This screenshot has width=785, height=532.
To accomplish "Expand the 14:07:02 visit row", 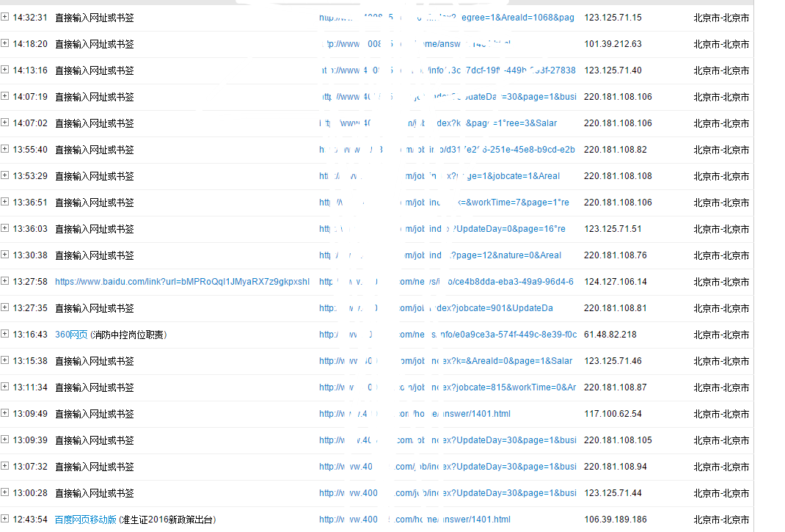I will [x=4, y=123].
